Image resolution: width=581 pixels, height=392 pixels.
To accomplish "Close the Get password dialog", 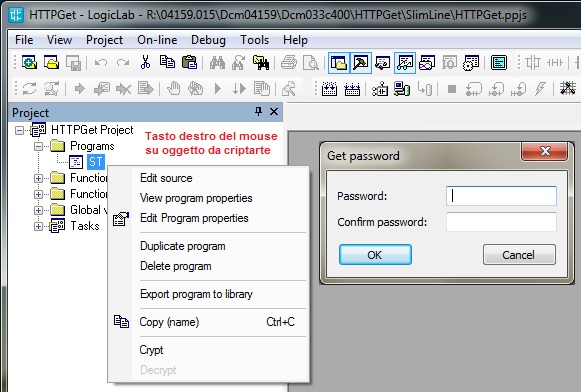I will click(544, 152).
